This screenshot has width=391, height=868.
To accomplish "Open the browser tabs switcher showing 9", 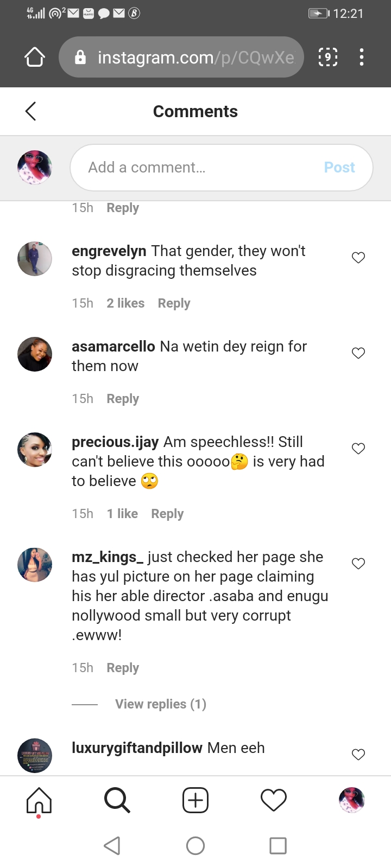I will (327, 57).
